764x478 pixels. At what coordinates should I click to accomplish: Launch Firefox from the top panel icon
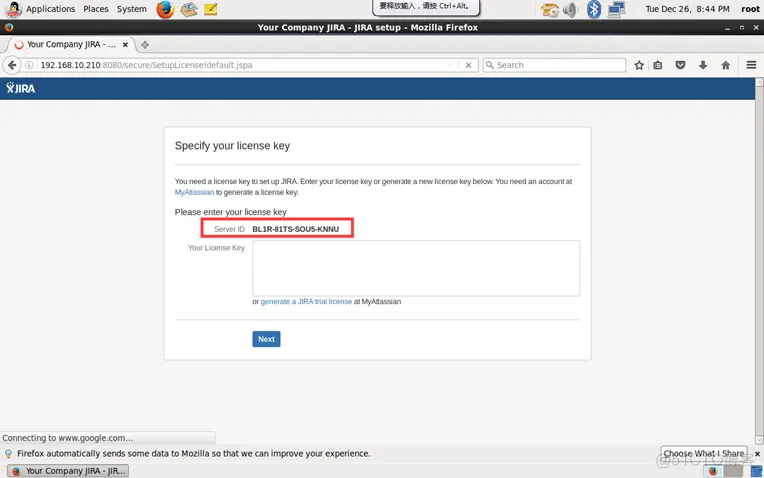click(165, 9)
